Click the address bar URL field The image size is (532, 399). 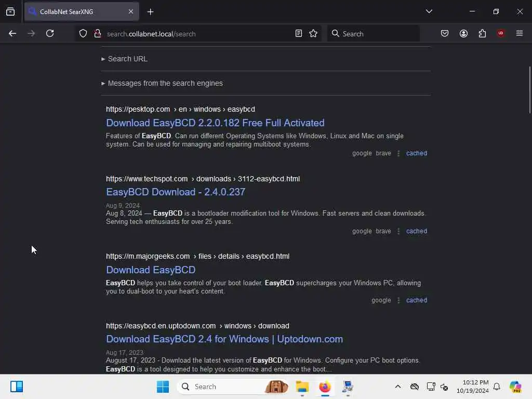point(198,34)
